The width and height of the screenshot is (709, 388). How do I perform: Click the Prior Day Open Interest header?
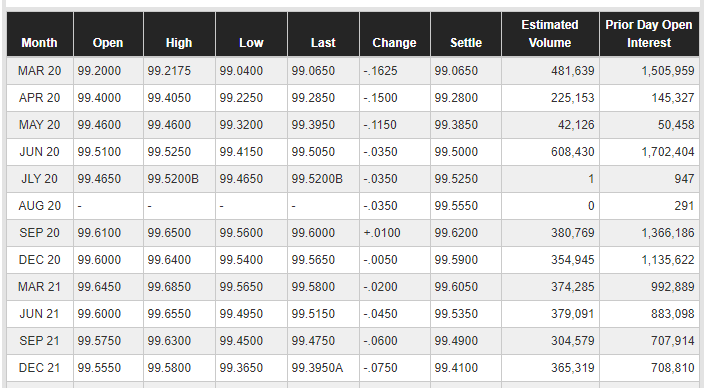pyautogui.click(x=649, y=34)
